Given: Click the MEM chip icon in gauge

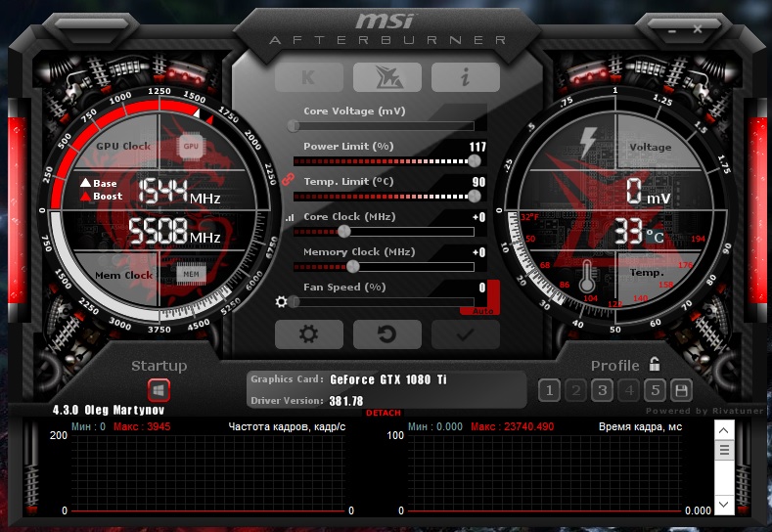Looking at the screenshot, I should (191, 274).
